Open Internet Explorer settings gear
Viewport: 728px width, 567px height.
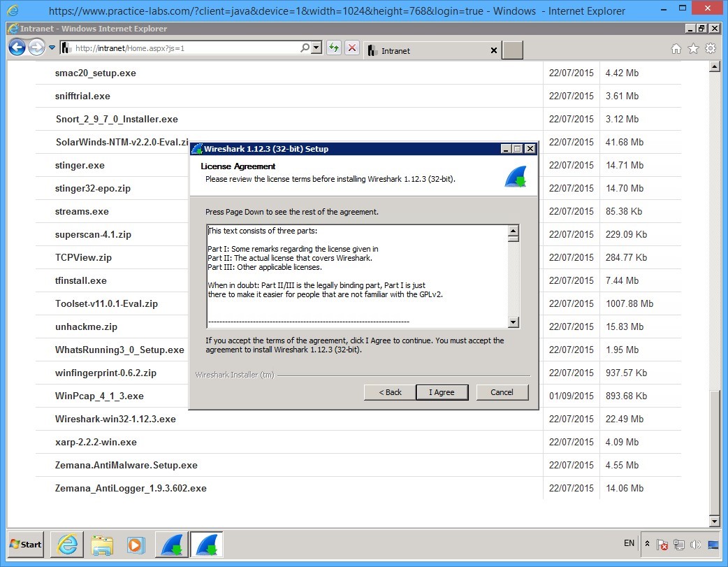[711, 49]
